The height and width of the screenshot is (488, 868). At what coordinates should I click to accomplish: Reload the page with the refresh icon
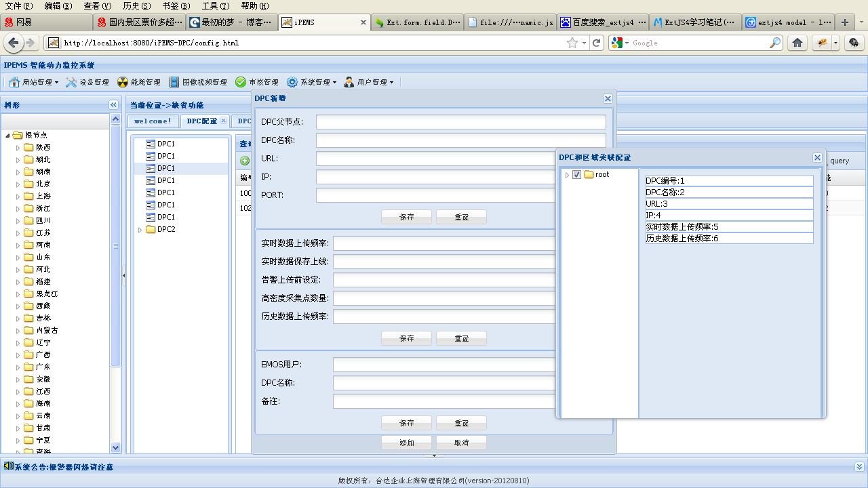597,43
